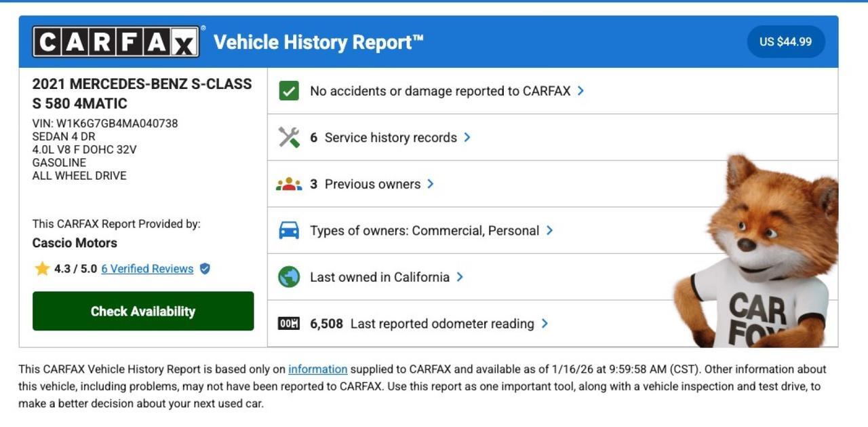Click the US $44.99 price badge
868x427 pixels.
(x=785, y=42)
